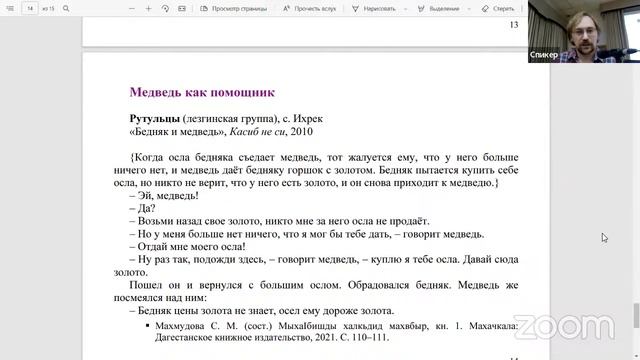Edit the page number field showing 14

[30, 8]
